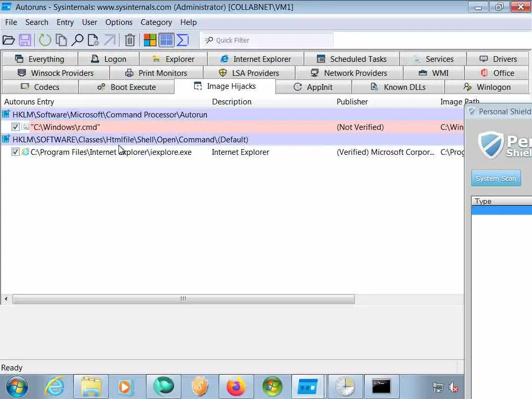Open Windows Explorer folder from the taskbar

point(91,387)
